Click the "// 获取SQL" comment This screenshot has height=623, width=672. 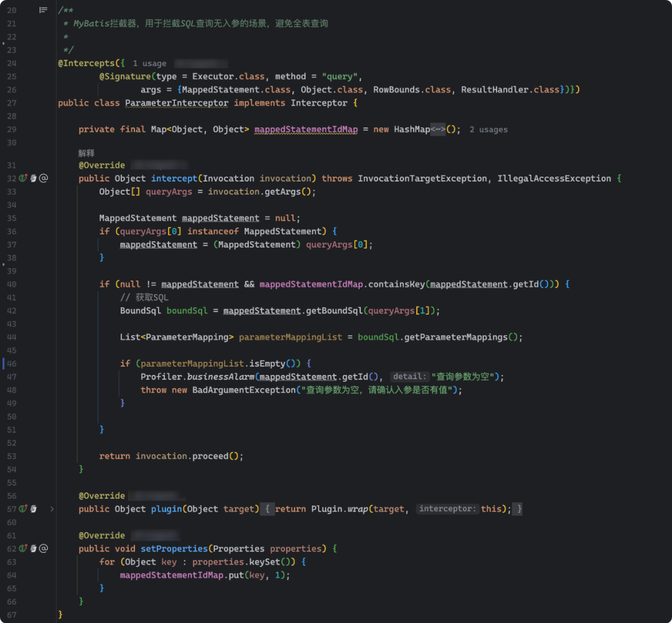click(x=144, y=298)
